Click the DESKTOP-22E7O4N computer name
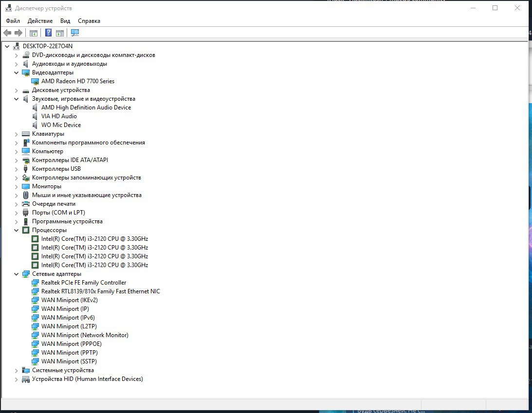The image size is (532, 413). point(48,46)
